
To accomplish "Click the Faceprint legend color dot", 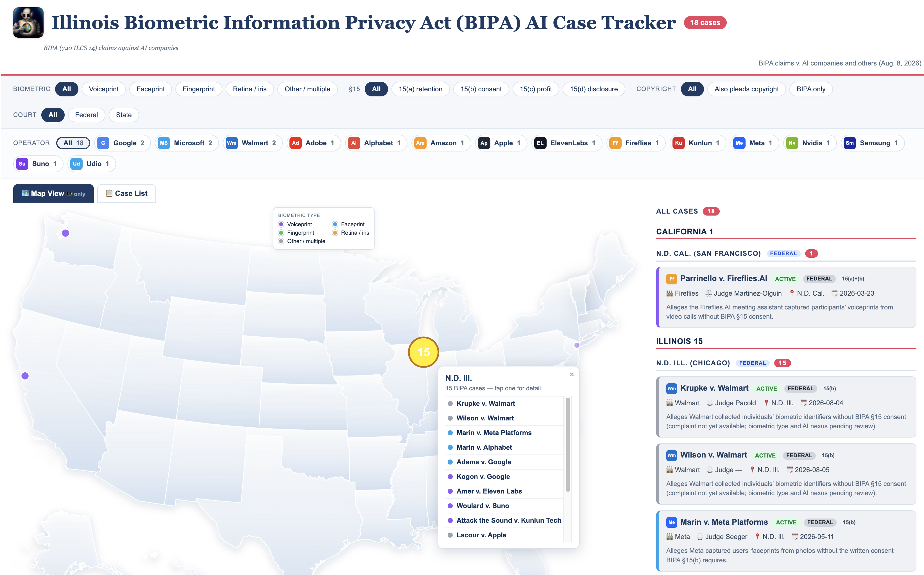I will [335, 224].
